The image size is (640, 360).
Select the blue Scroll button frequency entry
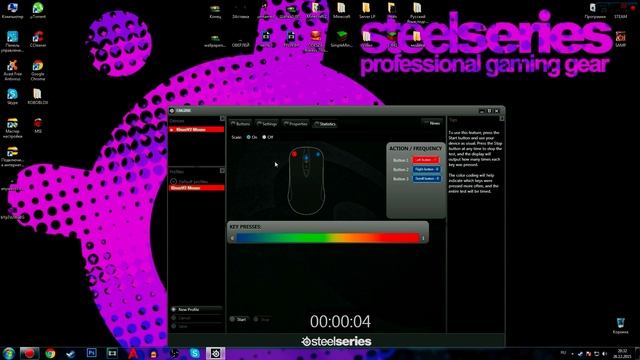tap(426, 179)
